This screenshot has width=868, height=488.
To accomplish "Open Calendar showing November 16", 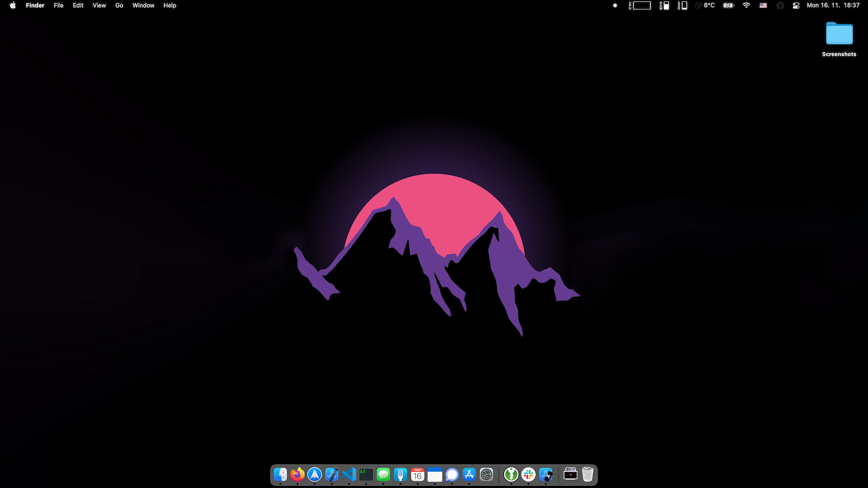I will click(x=418, y=474).
